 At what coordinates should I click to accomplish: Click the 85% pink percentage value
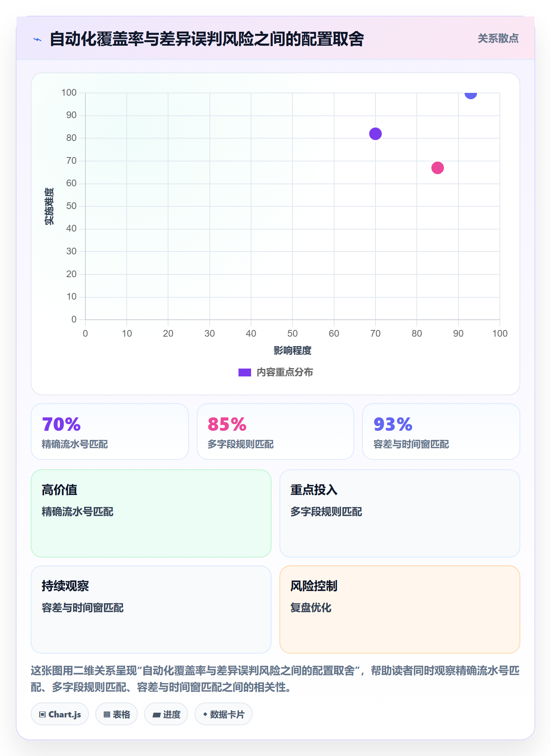pyautogui.click(x=227, y=424)
